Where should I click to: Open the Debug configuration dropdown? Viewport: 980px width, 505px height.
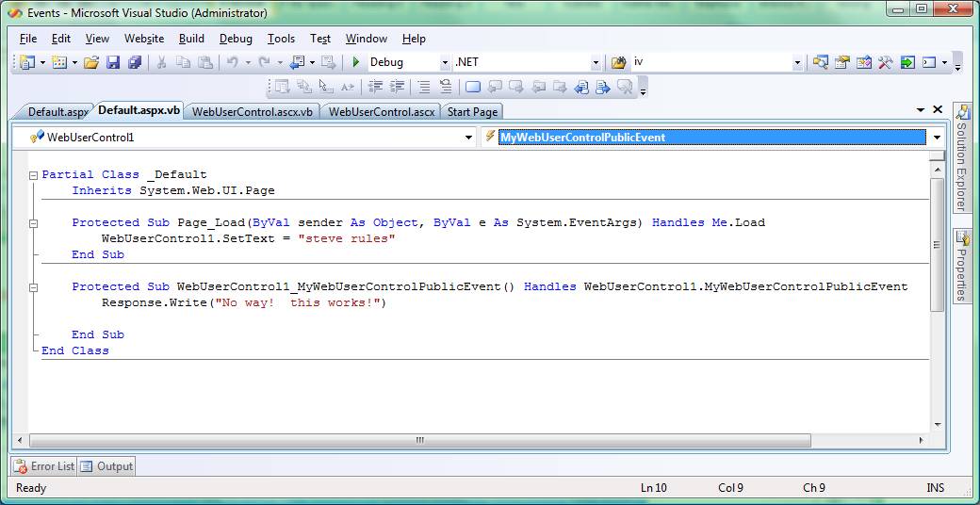(x=445, y=62)
